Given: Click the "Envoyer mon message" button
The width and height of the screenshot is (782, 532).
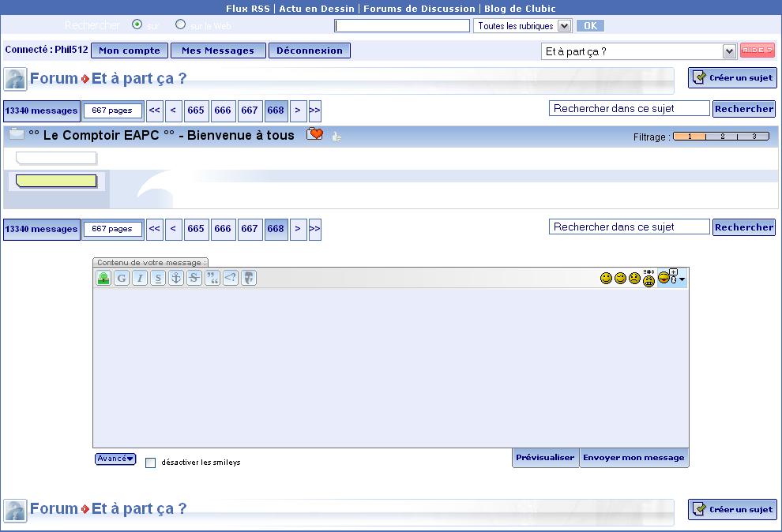Looking at the screenshot, I should (x=633, y=458).
